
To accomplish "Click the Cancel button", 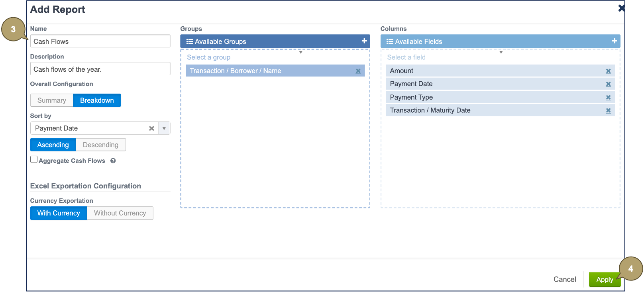I will point(564,280).
